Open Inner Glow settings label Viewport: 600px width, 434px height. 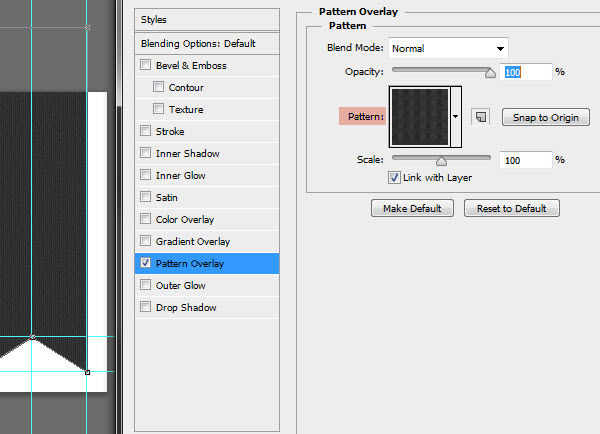click(181, 176)
